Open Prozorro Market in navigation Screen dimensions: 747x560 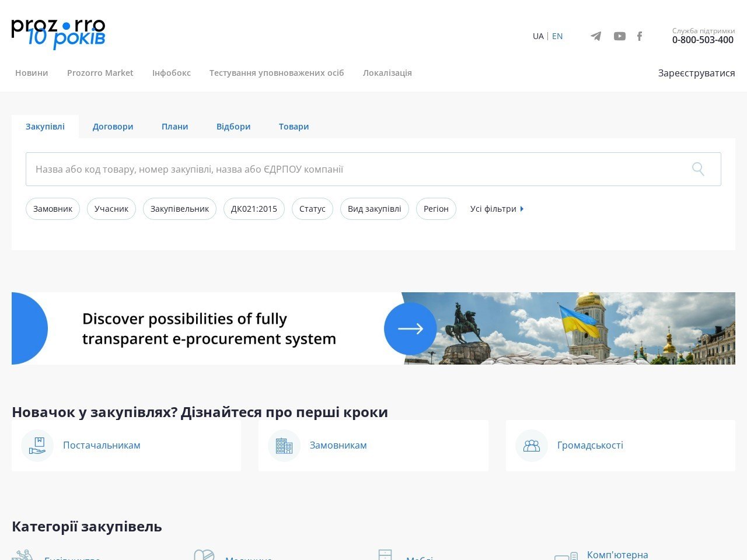100,73
